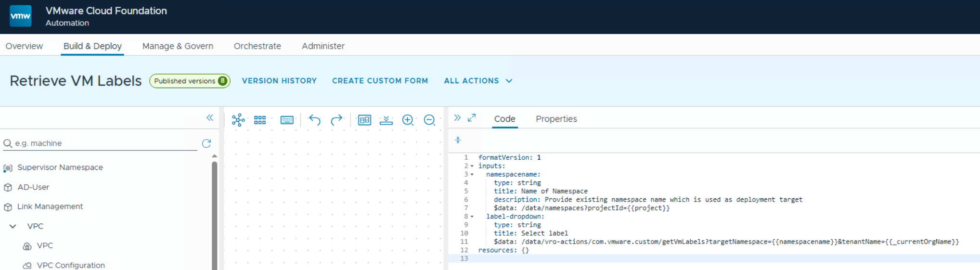Open the Orchestrate tab

tap(258, 46)
